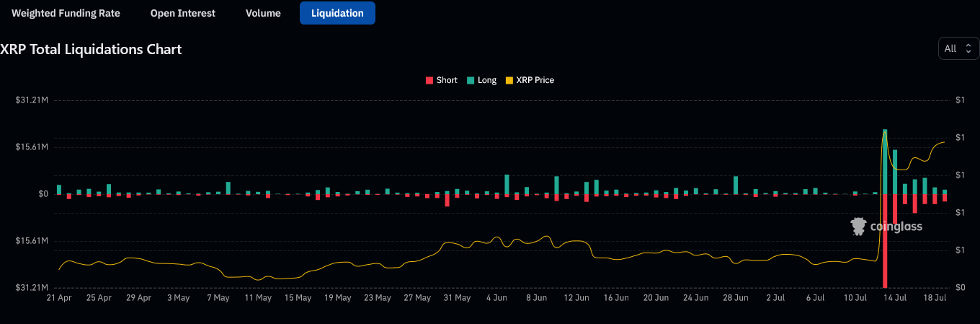
Task: Click the XRP Total Liquidations Chart title
Action: [x=91, y=49]
